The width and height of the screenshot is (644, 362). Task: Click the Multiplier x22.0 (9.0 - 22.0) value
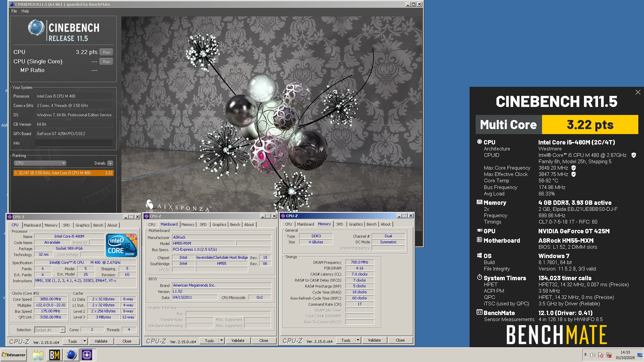pos(51,305)
